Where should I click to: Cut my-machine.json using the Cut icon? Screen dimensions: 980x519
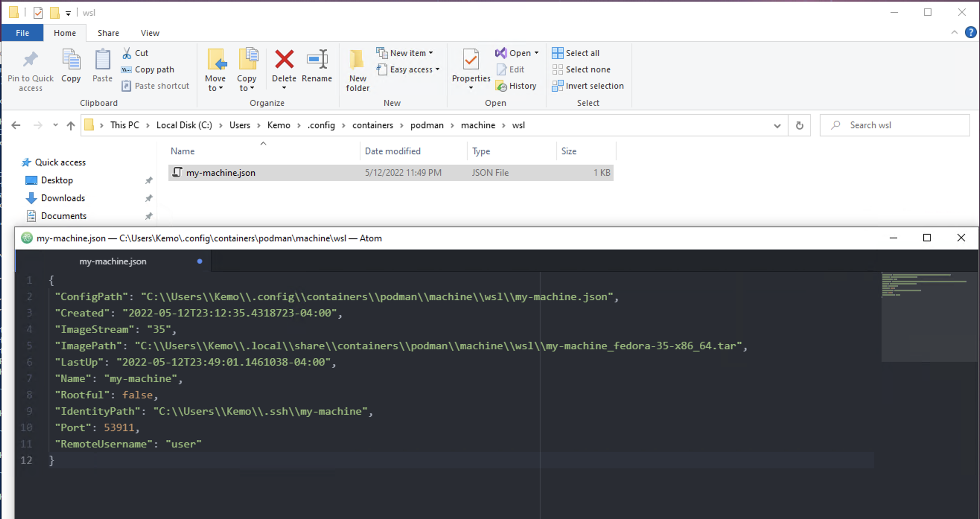click(127, 52)
